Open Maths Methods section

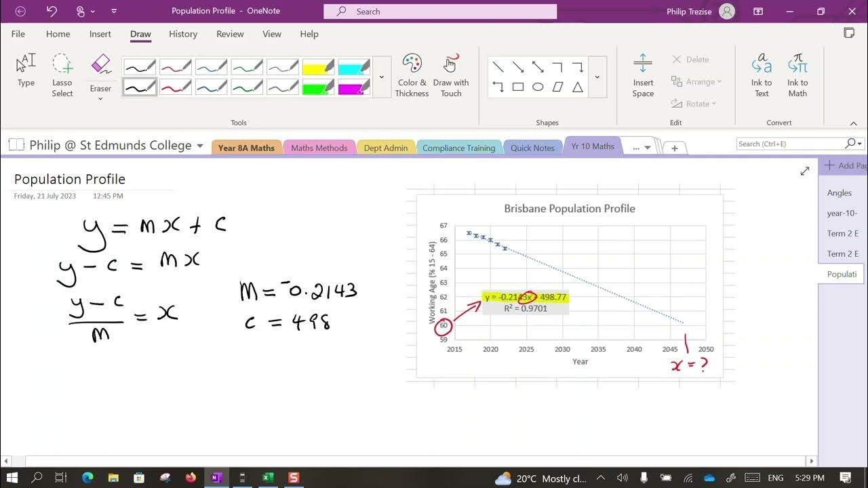[319, 148]
